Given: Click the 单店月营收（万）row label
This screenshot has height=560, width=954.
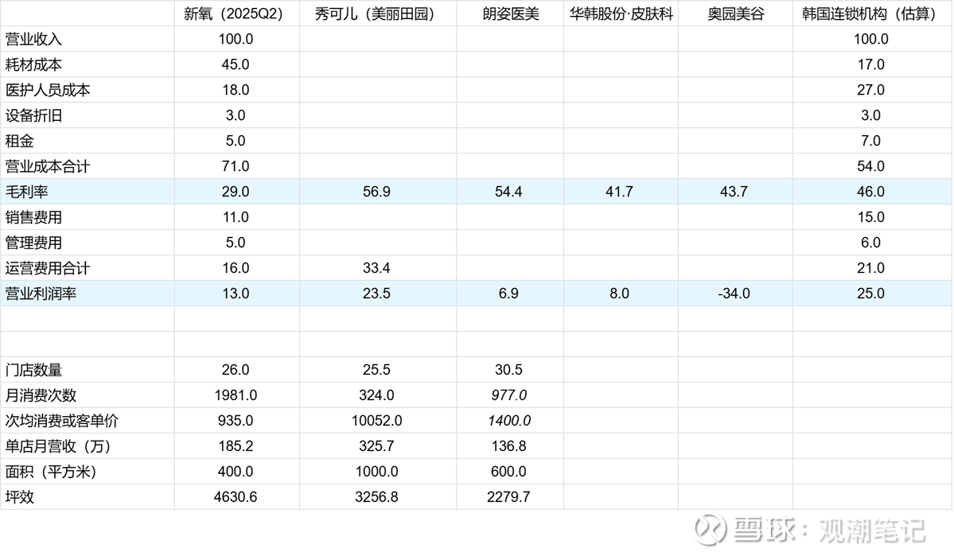Looking at the screenshot, I should click(58, 446).
